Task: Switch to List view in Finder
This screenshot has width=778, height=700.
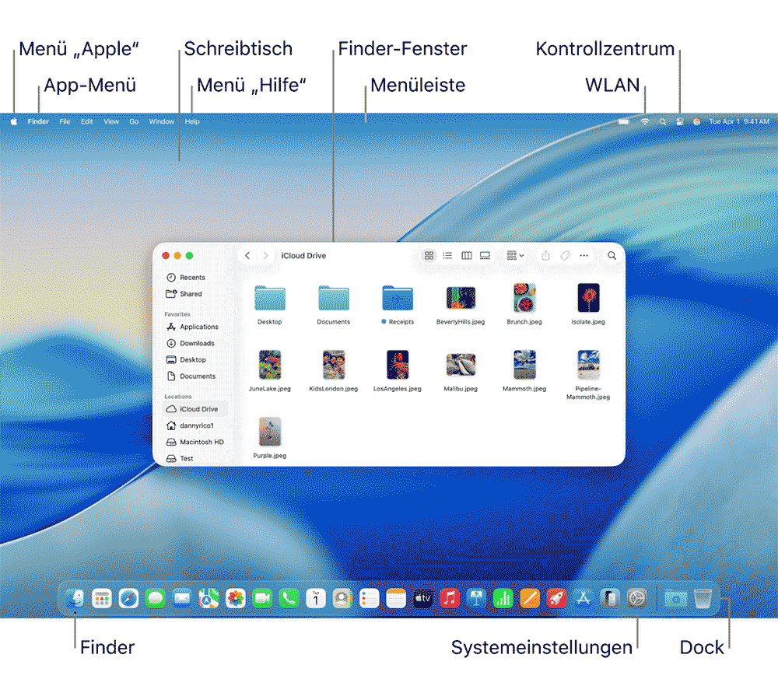Action: pyautogui.click(x=447, y=255)
